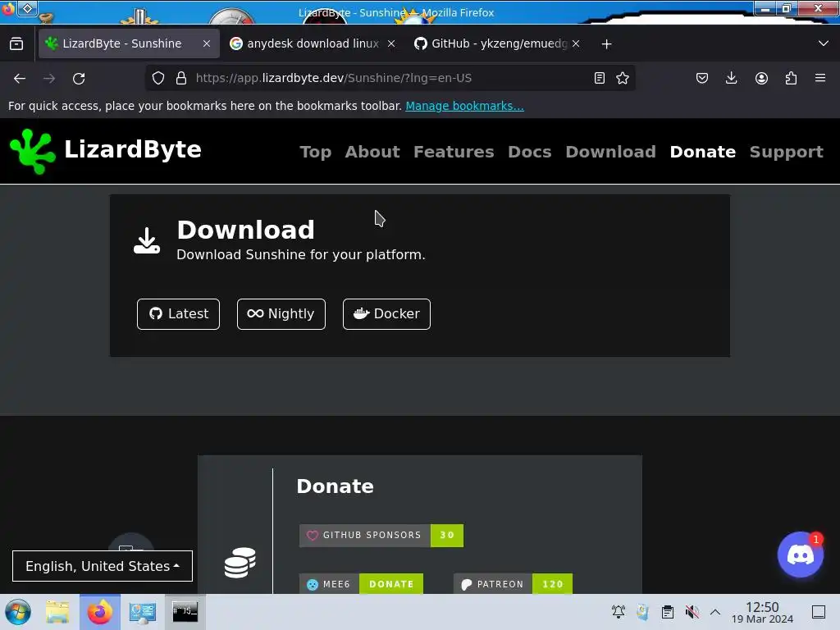Click the coins stack donate icon
The width and height of the screenshot is (840, 630).
(x=240, y=563)
